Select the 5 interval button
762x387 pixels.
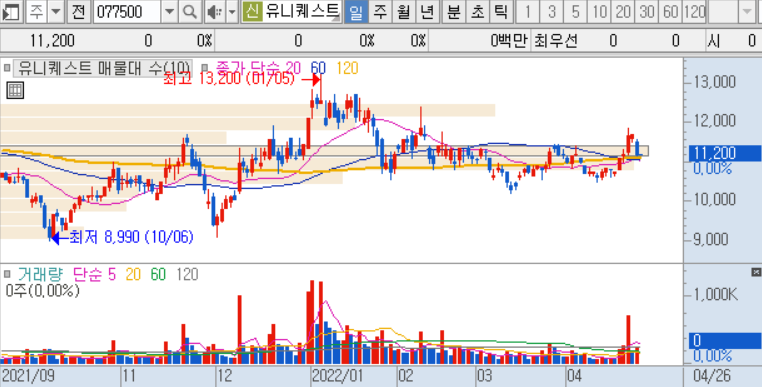point(575,12)
